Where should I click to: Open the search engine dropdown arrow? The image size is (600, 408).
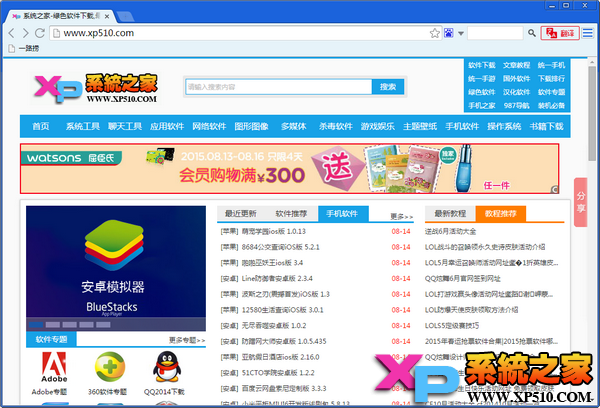coord(461,33)
